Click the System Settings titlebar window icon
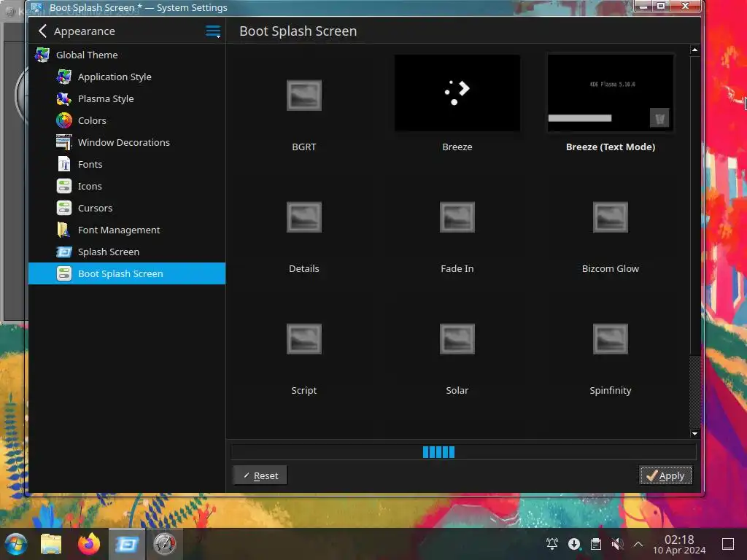 click(38, 7)
